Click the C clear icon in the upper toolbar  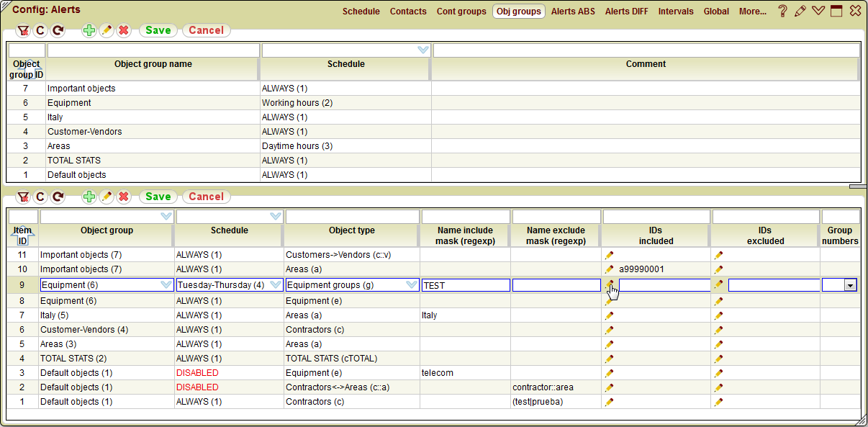click(40, 30)
